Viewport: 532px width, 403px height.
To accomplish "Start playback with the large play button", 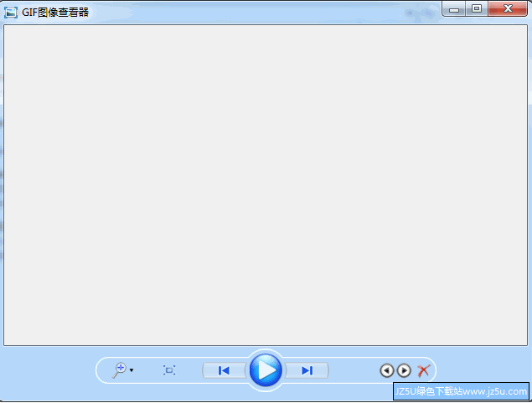I will (x=266, y=370).
